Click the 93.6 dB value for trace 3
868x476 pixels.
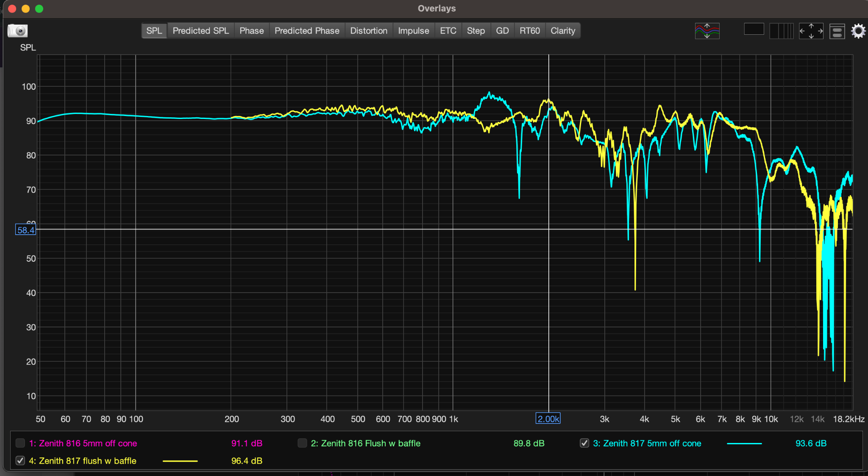(811, 443)
